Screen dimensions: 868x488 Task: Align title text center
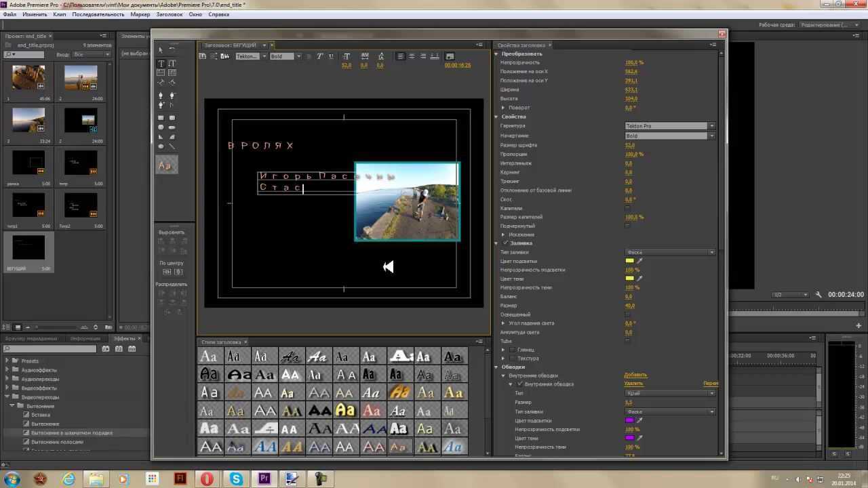pyautogui.click(x=412, y=56)
